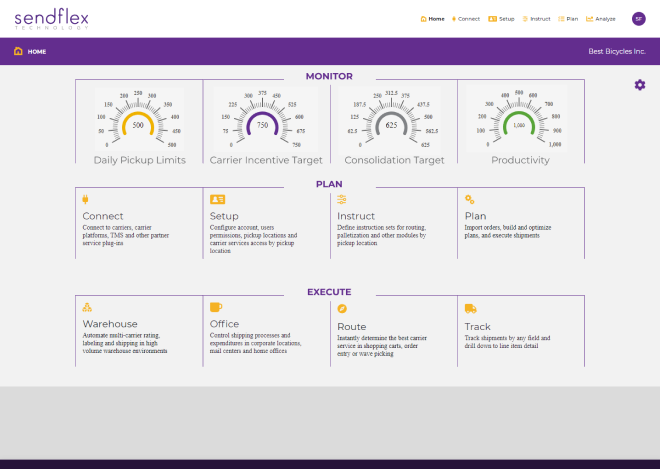
Task: Select Connect in top navigation
Action: (x=465, y=18)
